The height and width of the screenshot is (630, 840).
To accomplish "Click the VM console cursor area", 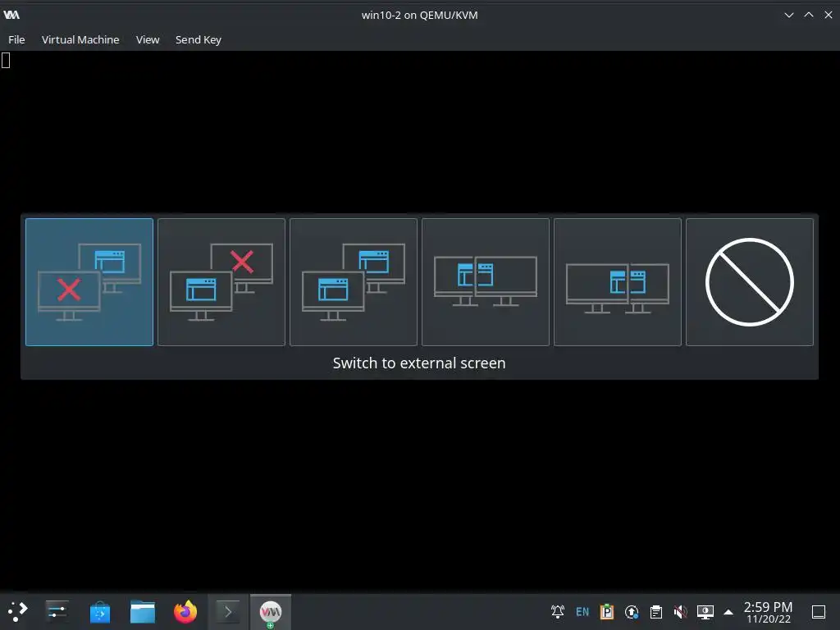I will [x=6, y=61].
